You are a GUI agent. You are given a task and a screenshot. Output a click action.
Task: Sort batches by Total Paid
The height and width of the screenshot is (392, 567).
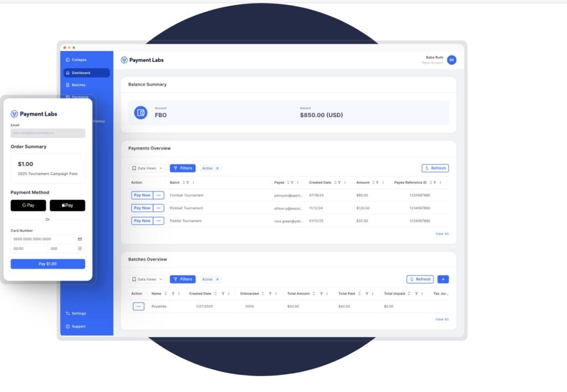pos(359,293)
